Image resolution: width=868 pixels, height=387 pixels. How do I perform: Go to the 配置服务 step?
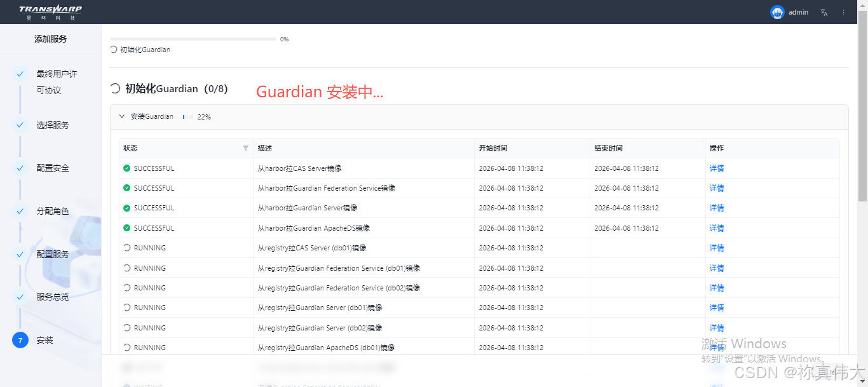(53, 254)
